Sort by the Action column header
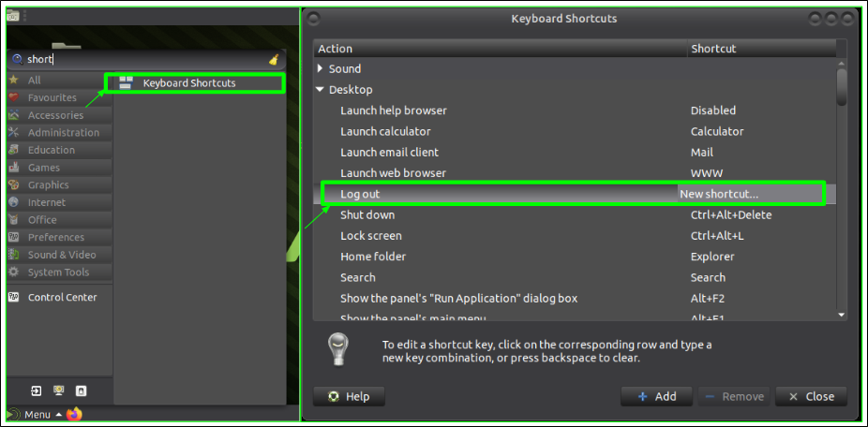Viewport: 868px width, 427px height. (501, 49)
